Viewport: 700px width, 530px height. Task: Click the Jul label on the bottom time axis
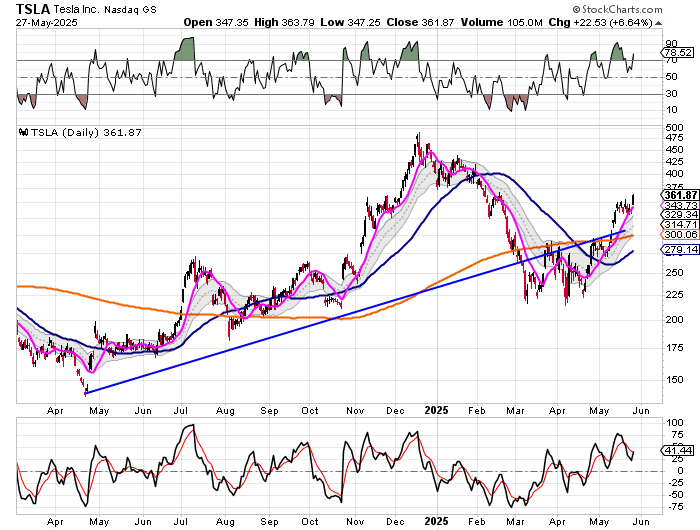coord(183,521)
